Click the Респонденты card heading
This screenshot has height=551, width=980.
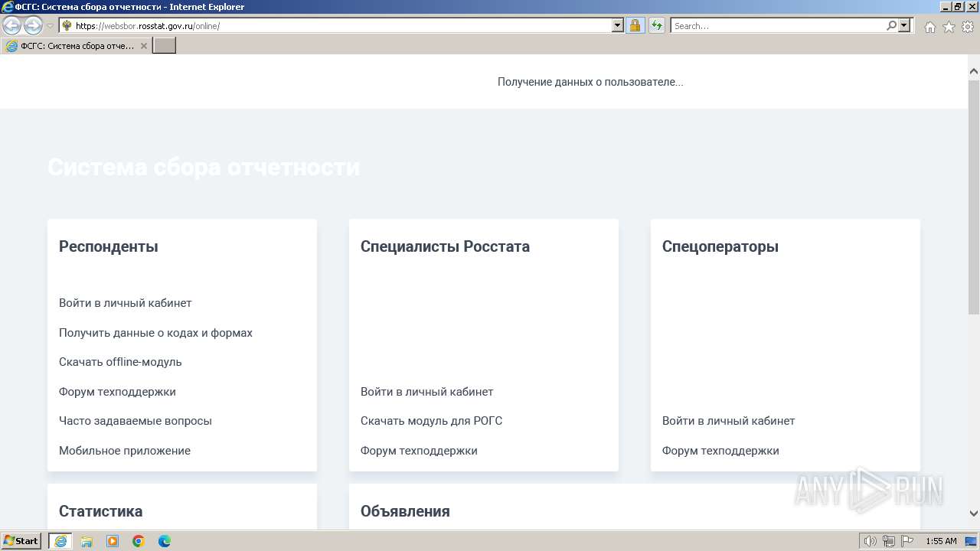tap(109, 246)
